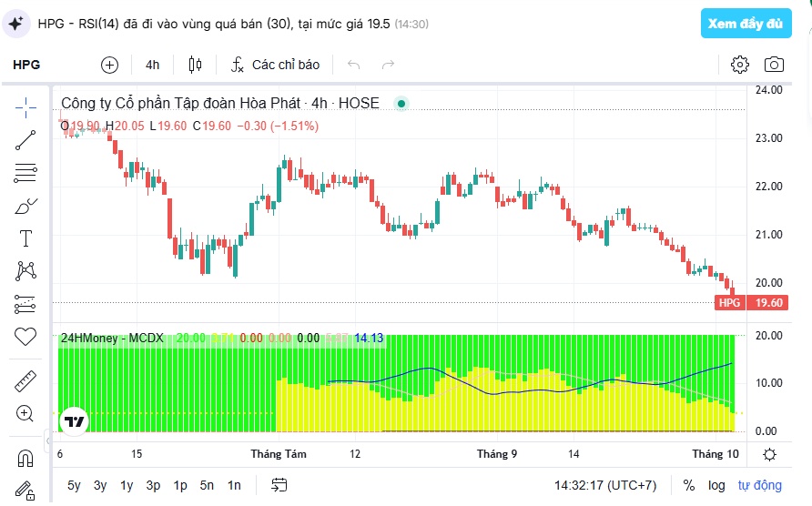Open candlestick chart type menu
The image size is (812, 506).
click(x=195, y=65)
